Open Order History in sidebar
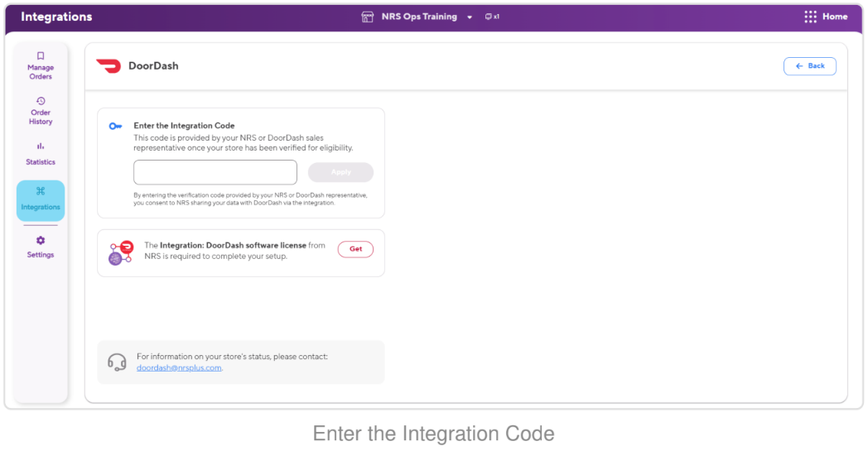 tap(41, 111)
